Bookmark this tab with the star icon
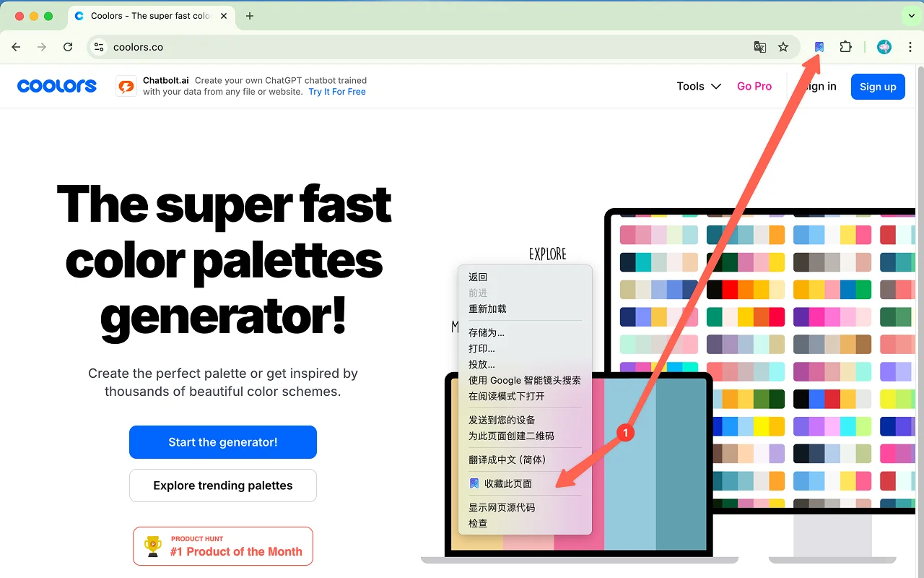The width and height of the screenshot is (924, 578). pyautogui.click(x=783, y=47)
